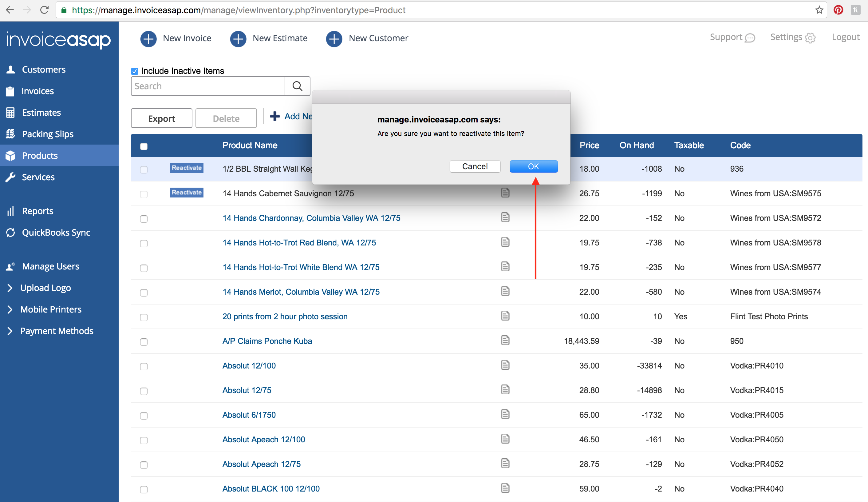Check the 1/2 BBL Straight Wall Keg row
Screen dimensions: 868x502
click(144, 169)
